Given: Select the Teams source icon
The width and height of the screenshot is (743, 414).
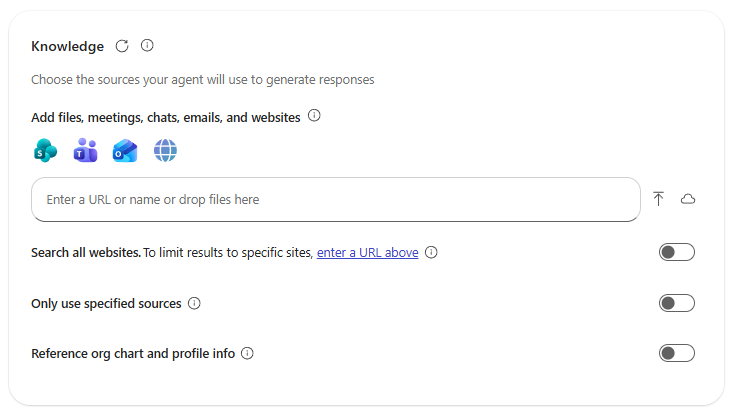Looking at the screenshot, I should tap(85, 151).
